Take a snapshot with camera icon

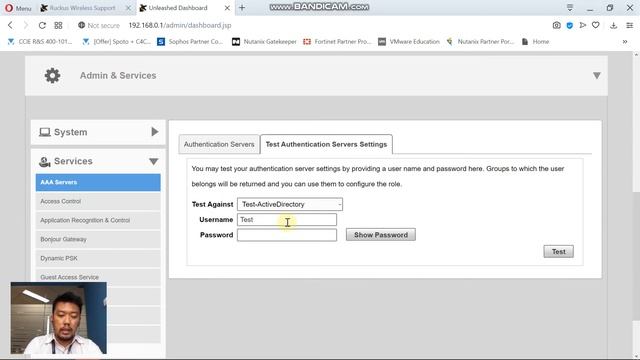(x=556, y=25)
